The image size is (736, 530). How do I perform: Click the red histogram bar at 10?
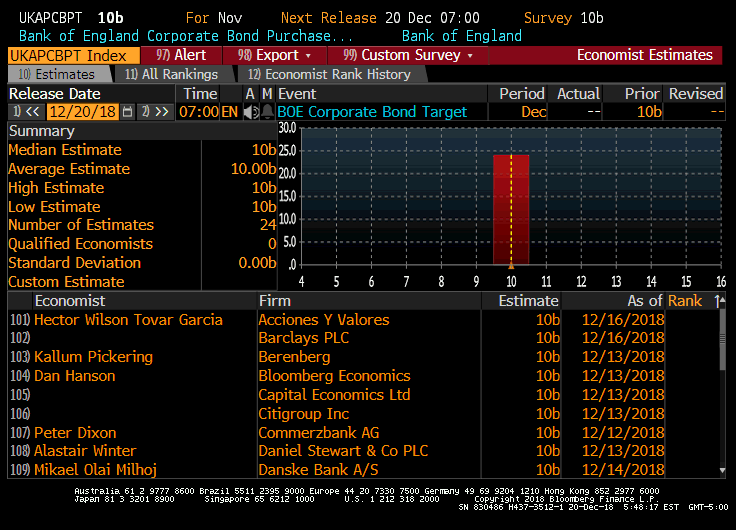pyautogui.click(x=511, y=210)
